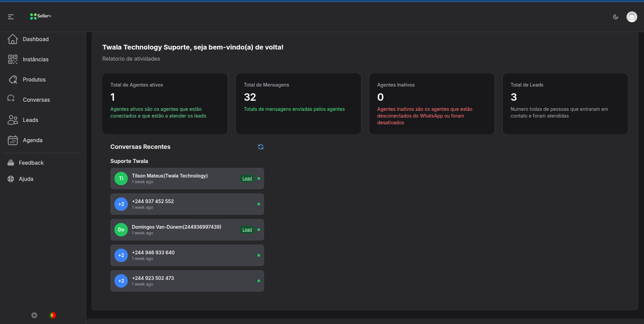Click the Instâncias QR code icon
The height and width of the screenshot is (324, 644).
(x=13, y=59)
